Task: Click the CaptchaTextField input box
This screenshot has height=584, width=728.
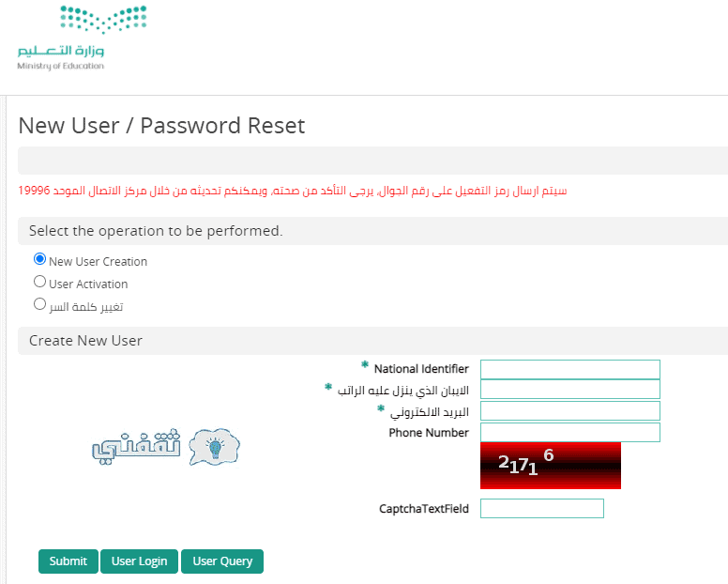Action: (x=542, y=508)
